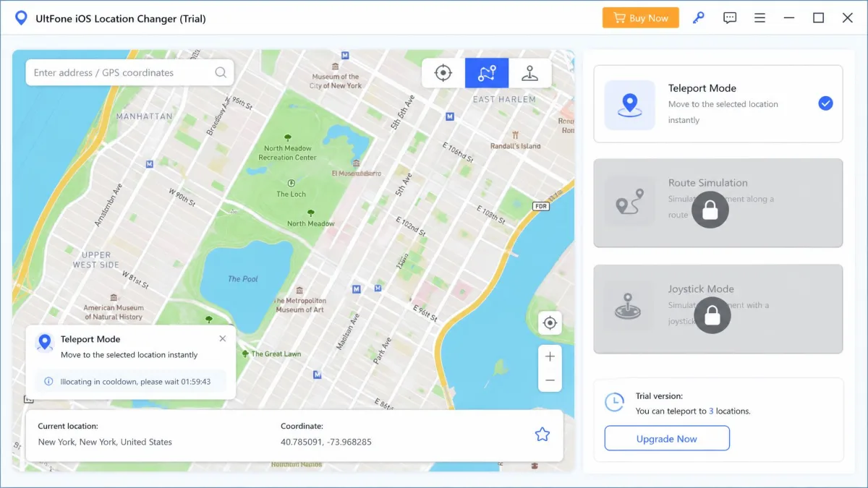Image resolution: width=868 pixels, height=488 pixels.
Task: Click Upgrade Now button
Action: [x=667, y=438]
